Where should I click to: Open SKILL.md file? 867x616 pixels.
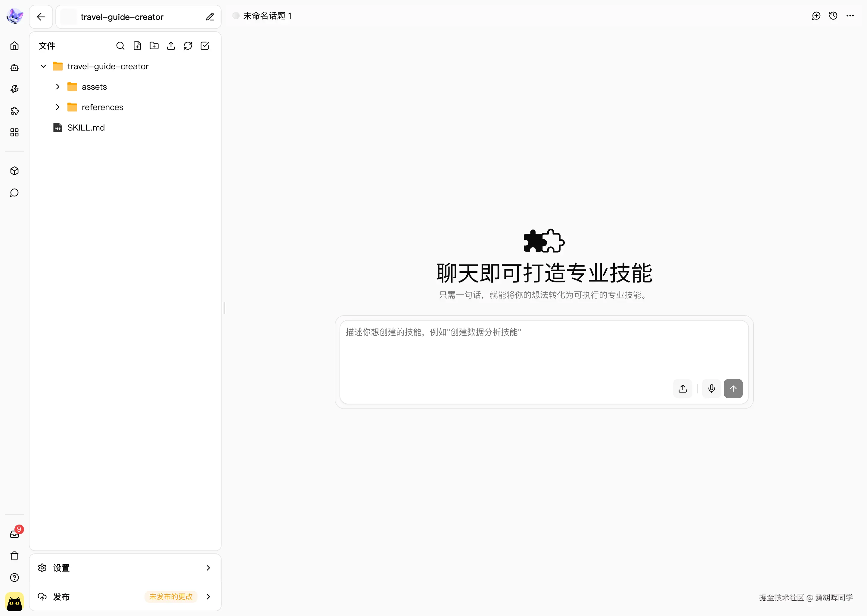86,128
